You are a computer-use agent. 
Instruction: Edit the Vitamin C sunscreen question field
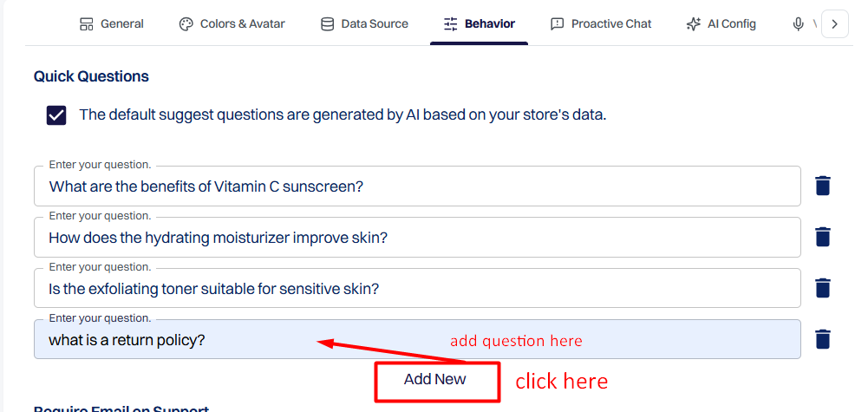click(417, 186)
